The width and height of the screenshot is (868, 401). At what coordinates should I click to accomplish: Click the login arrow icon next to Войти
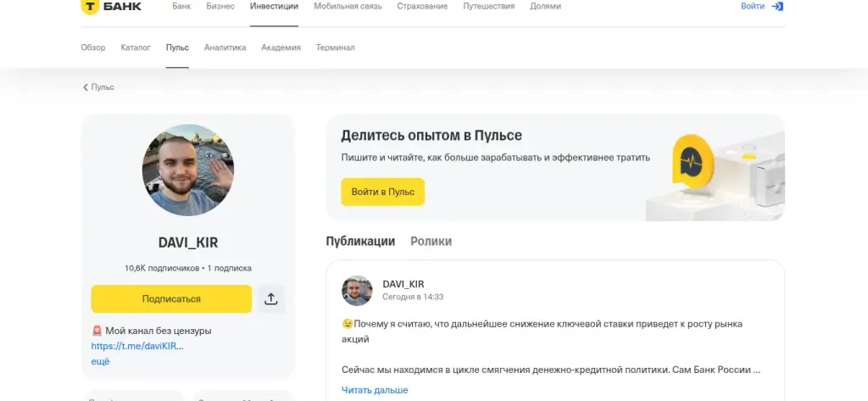(777, 7)
